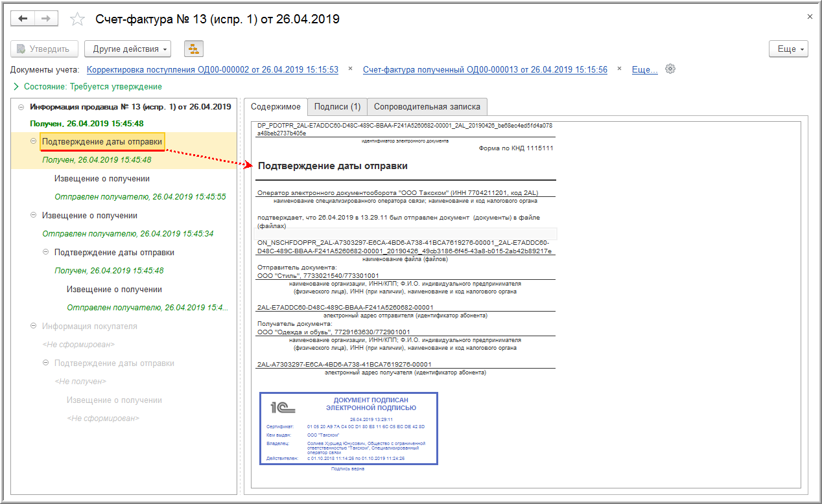Select greyed Информация покупателя tree row
822x504 pixels.
(89, 326)
